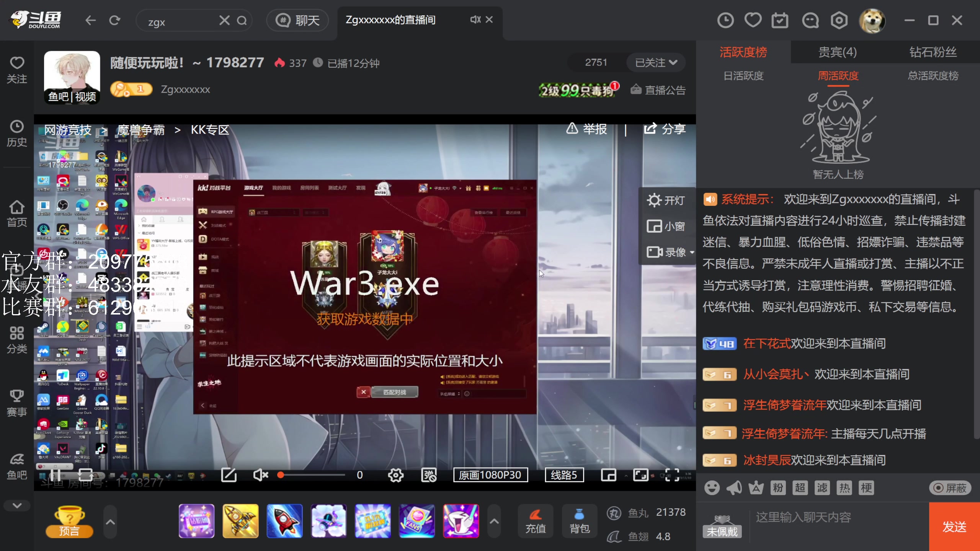
Task: Select the 总活跃度榜 sub-tab
Action: [x=933, y=76]
